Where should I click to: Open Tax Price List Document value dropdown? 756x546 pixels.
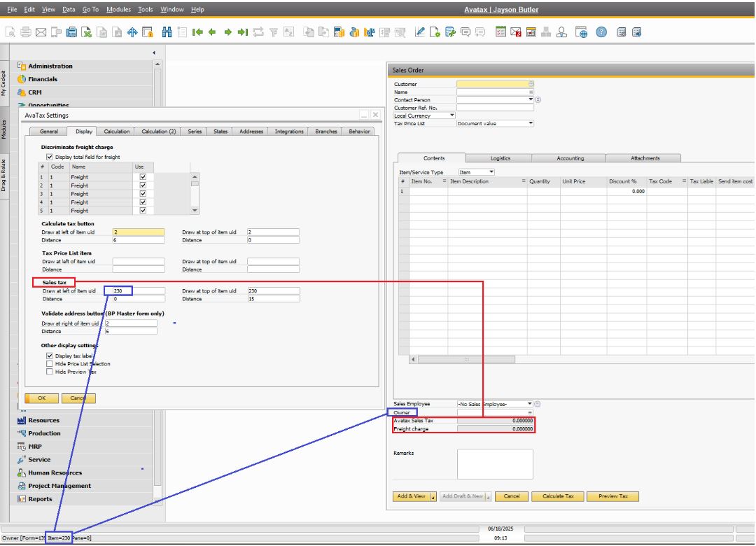tap(531, 123)
